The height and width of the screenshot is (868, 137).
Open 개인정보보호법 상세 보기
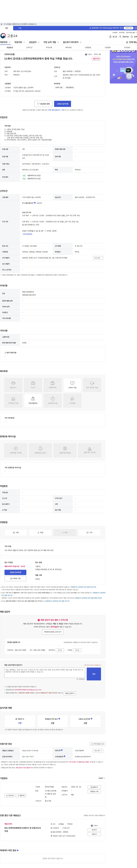click(52, 632)
